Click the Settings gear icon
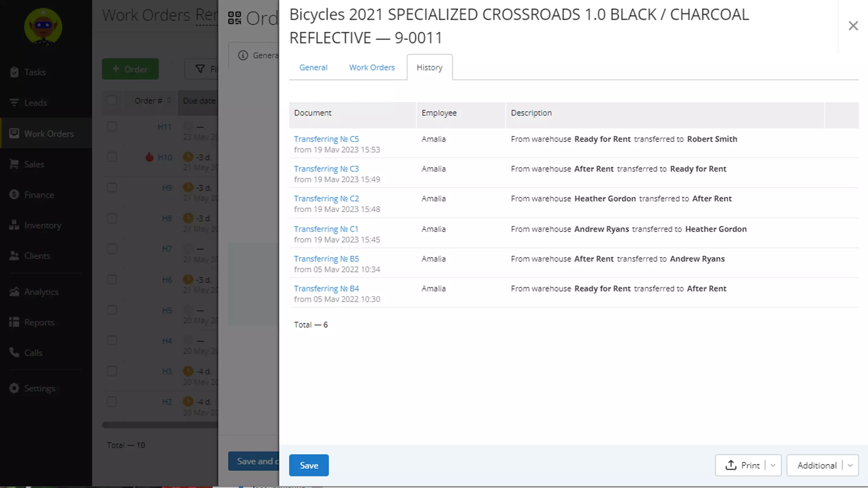This screenshot has height=488, width=868. (14, 388)
